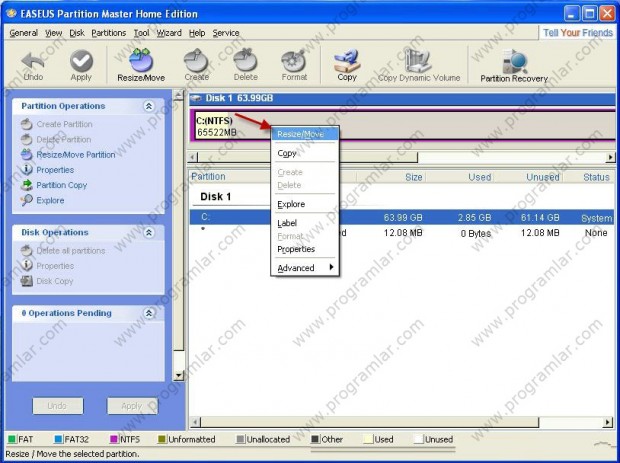Image resolution: width=620 pixels, height=463 pixels.
Task: Click sidebar scrollbar down arrow
Action: pos(179,375)
